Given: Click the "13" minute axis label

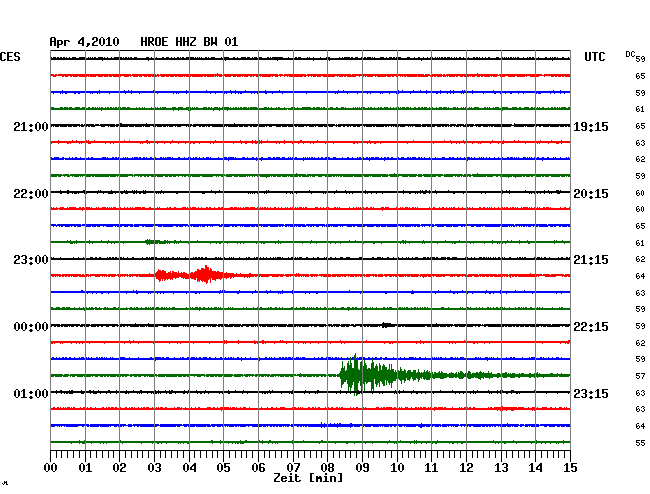Looking at the screenshot, I should [x=501, y=467].
